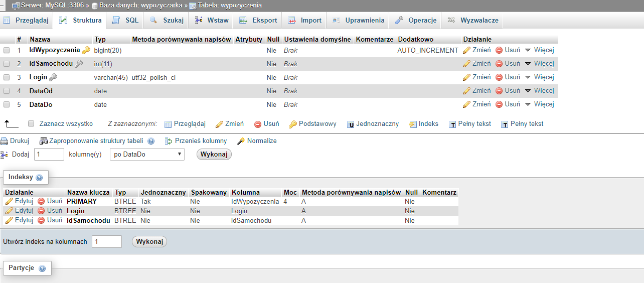Click the AUTO_INCREMENT cell text
This screenshot has width=644, height=283.
(428, 50)
